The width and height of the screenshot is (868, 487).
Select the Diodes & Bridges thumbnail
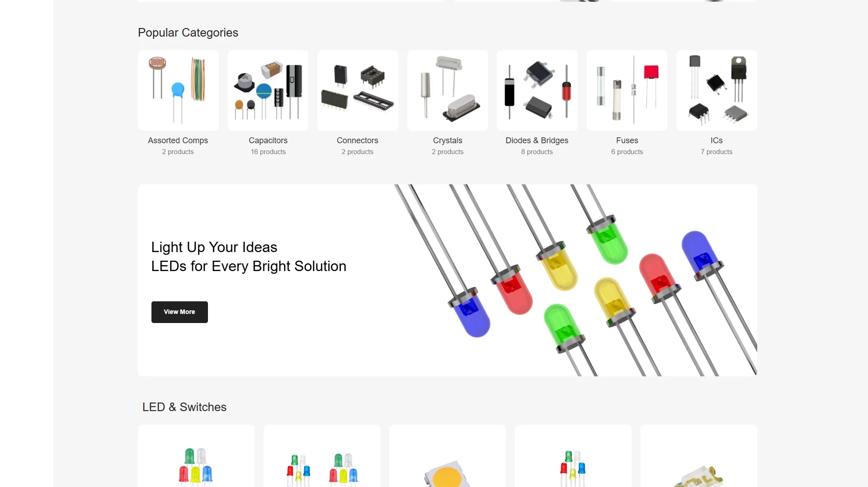537,90
